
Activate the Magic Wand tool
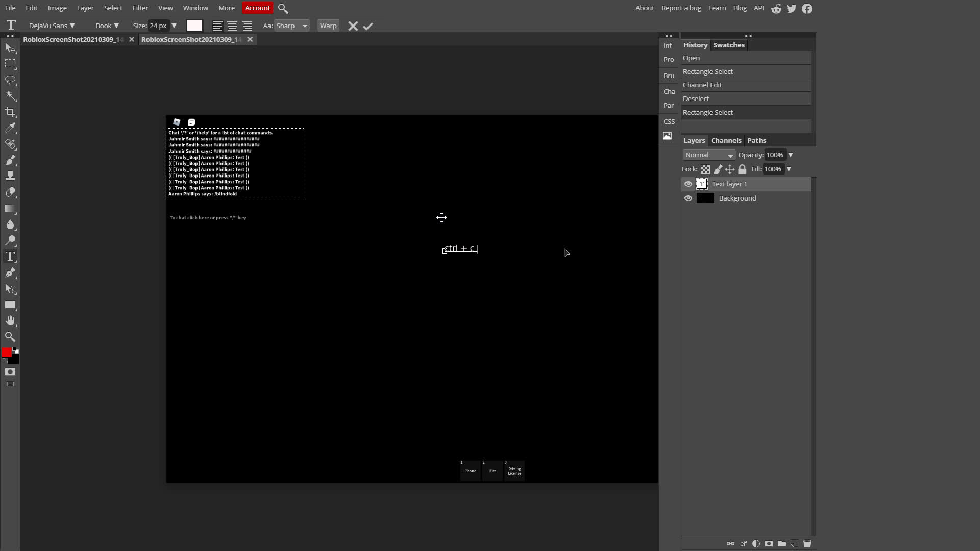coord(10,96)
